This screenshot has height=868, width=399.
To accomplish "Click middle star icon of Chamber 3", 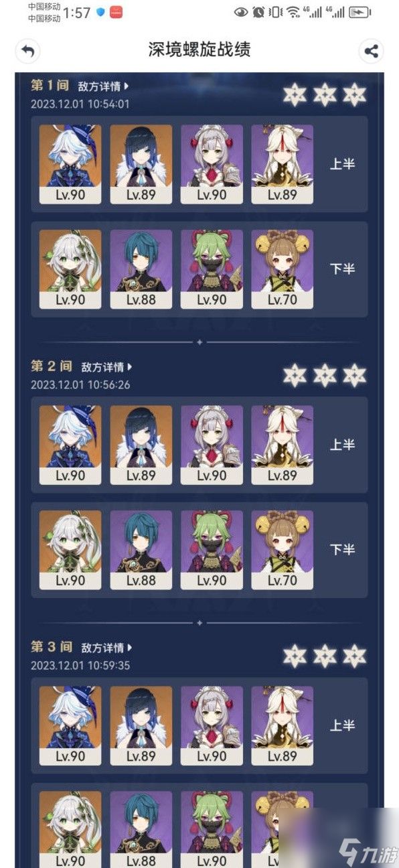I will pyautogui.click(x=325, y=656).
